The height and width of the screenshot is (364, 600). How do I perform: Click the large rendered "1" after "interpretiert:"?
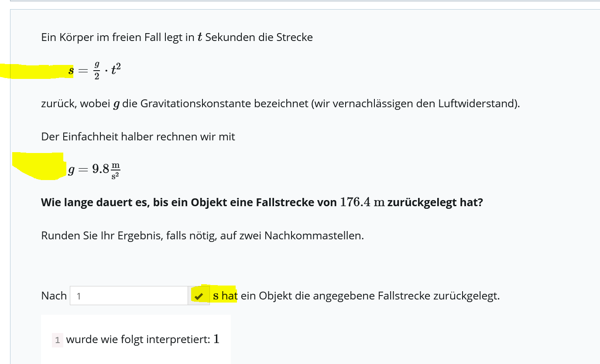(217, 339)
